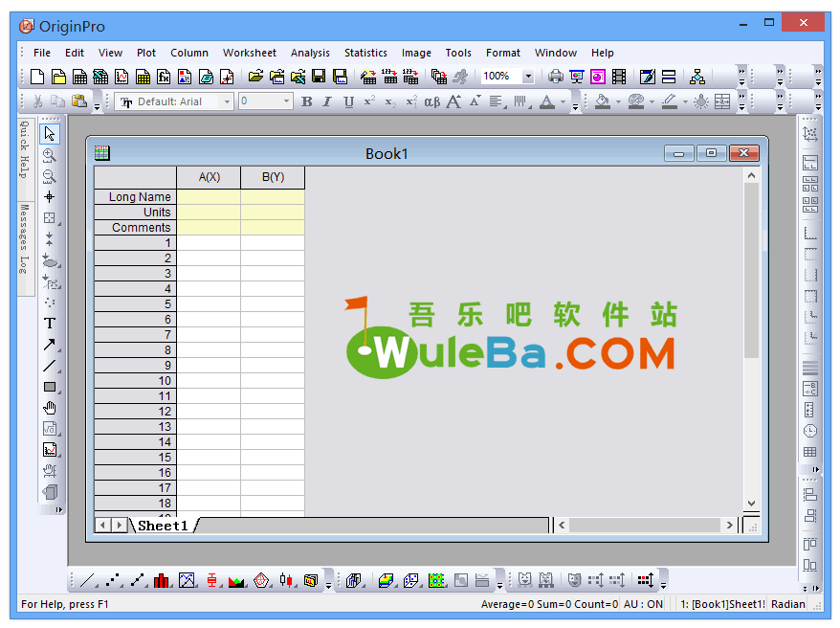Select the Pointer tool
The width and height of the screenshot is (840, 628).
50,133
